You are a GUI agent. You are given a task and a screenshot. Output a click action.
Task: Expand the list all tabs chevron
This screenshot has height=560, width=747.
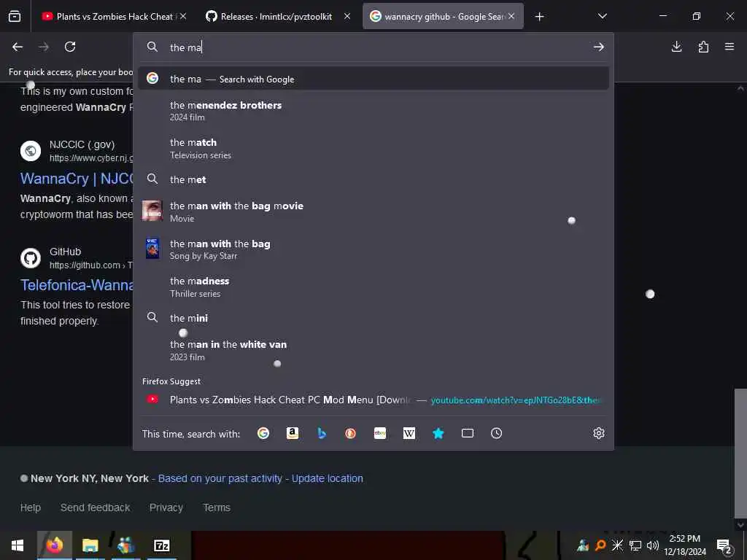[x=602, y=16]
